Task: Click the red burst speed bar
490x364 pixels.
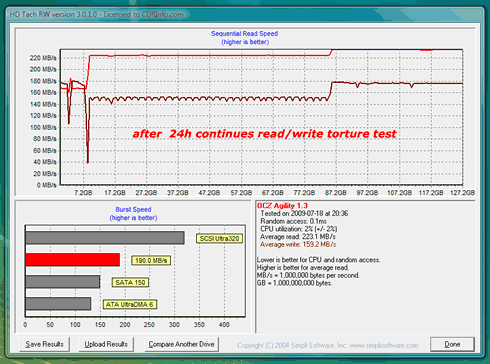Action: [x=73, y=260]
